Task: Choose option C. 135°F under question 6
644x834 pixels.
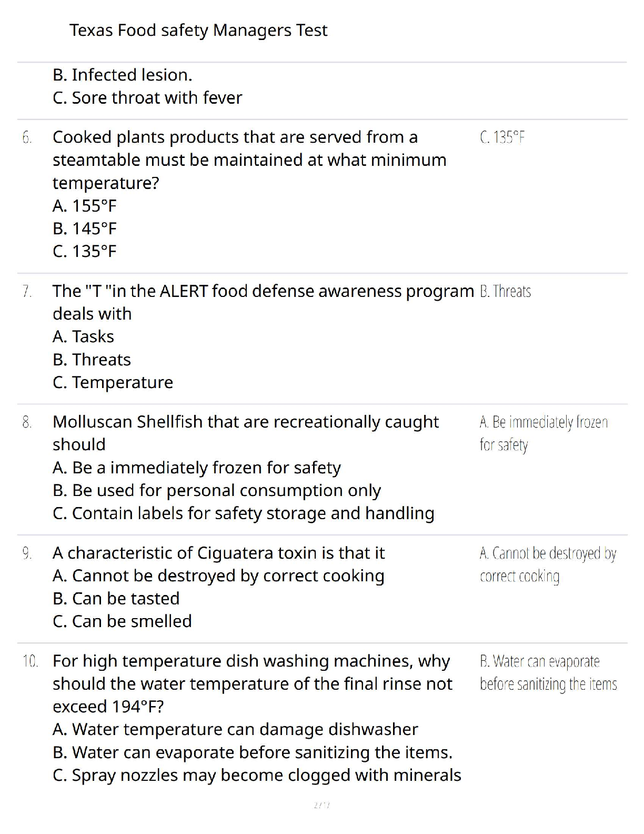Action: 85,251
